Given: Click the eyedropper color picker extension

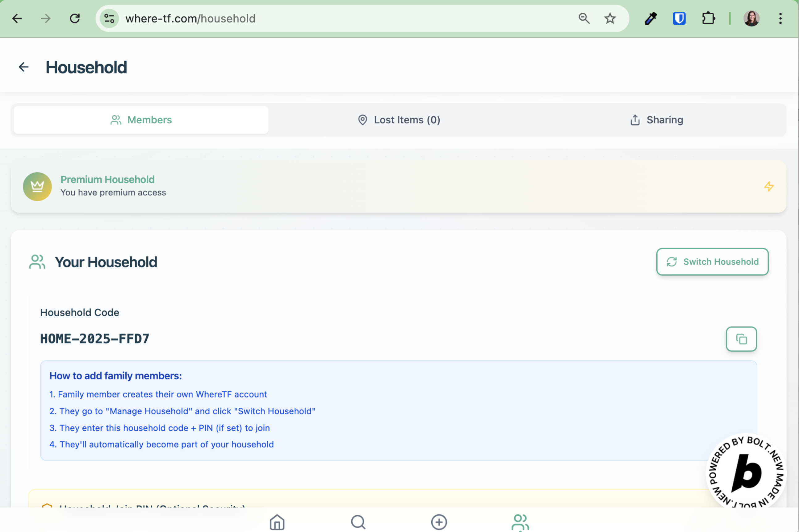Looking at the screenshot, I should [650, 18].
